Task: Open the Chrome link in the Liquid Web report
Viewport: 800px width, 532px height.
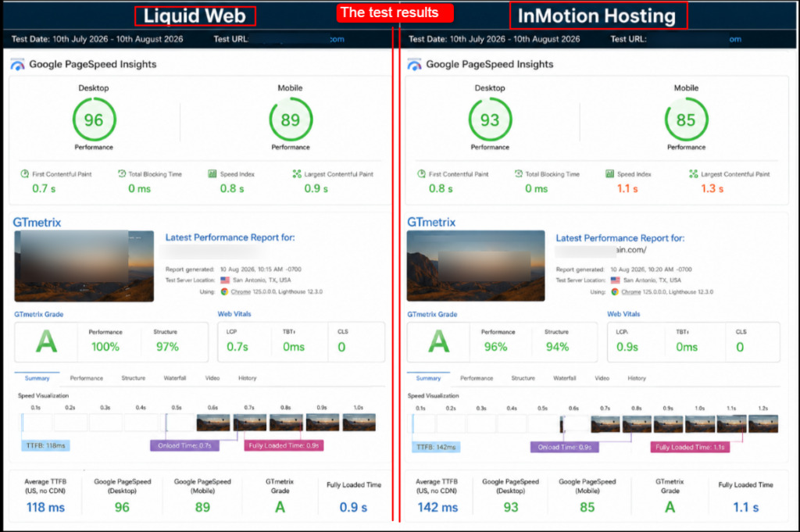Action: click(x=241, y=291)
